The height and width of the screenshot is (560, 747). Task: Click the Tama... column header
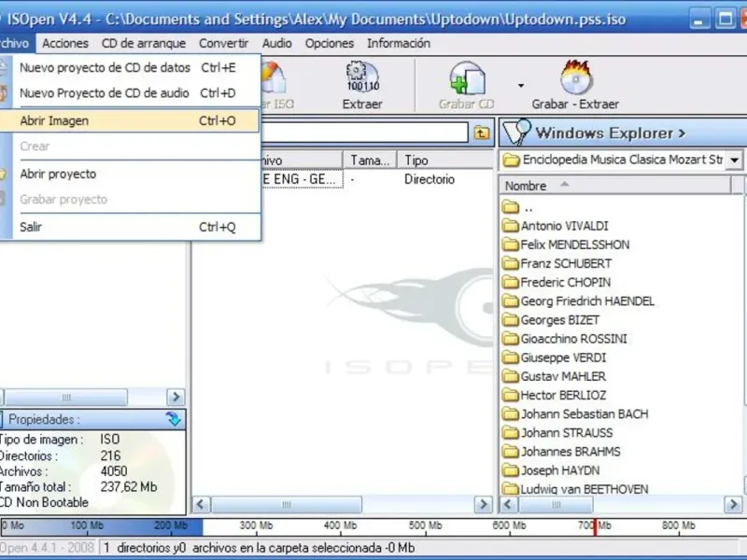pos(370,161)
